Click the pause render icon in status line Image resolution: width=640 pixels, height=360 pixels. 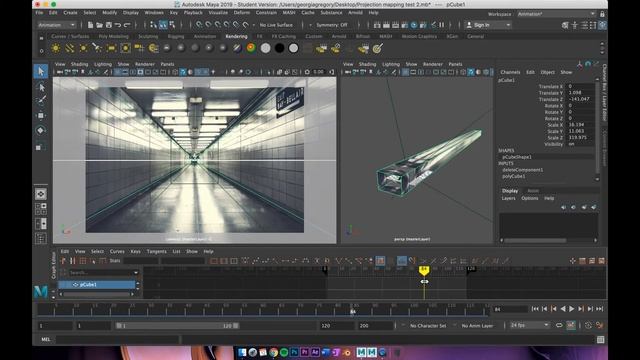click(x=442, y=25)
